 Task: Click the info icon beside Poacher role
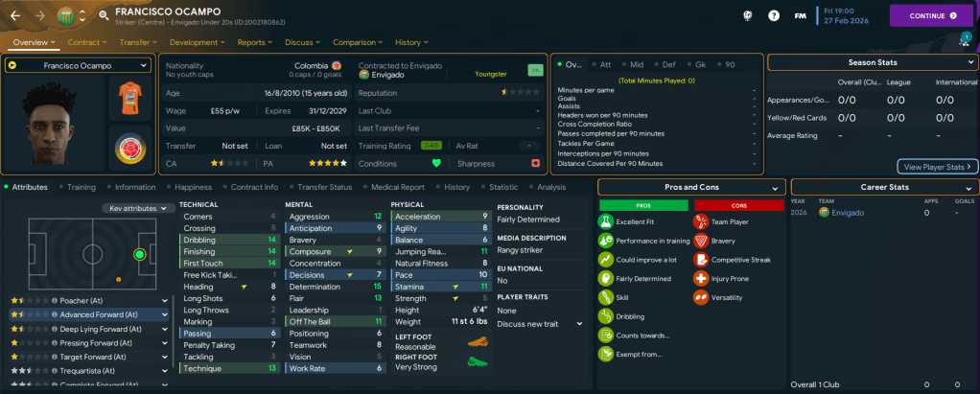55,300
